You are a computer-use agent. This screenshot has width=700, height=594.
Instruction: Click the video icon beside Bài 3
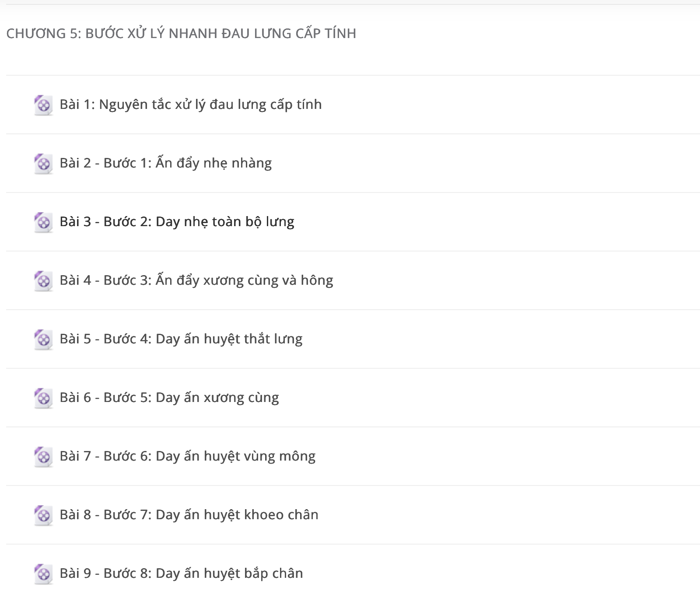click(43, 222)
